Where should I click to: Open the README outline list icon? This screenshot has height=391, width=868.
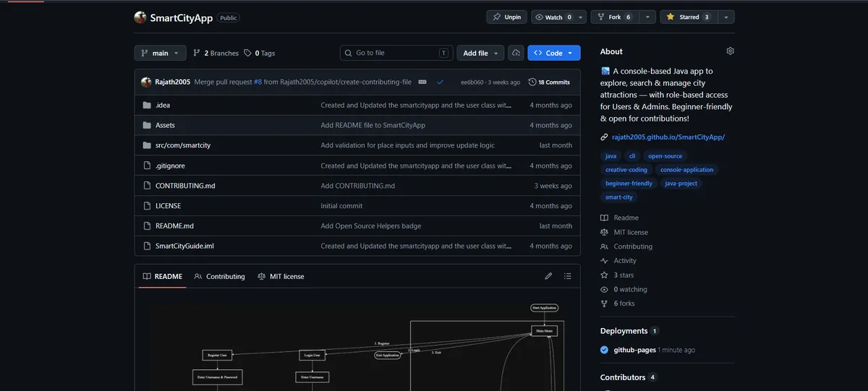click(568, 276)
